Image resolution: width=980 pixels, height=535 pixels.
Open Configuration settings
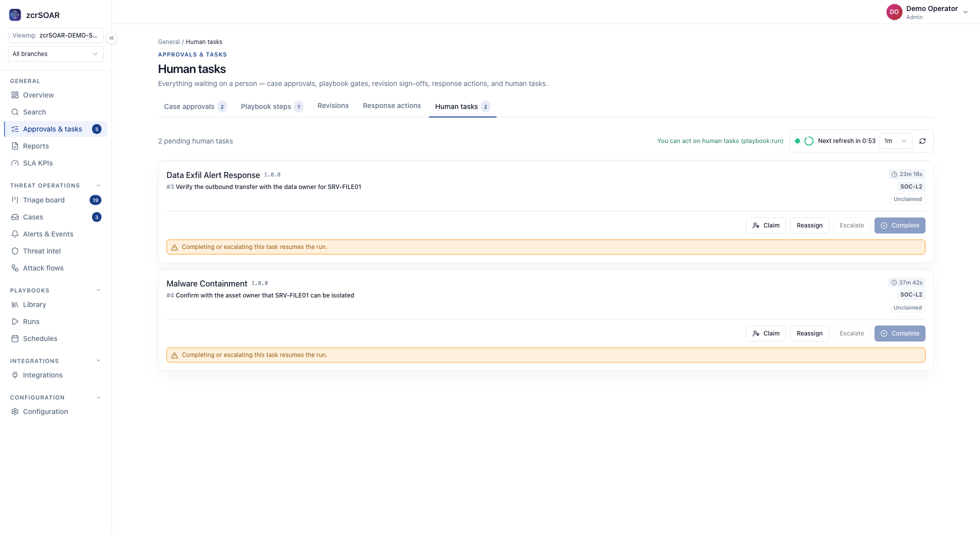click(x=55, y=411)
